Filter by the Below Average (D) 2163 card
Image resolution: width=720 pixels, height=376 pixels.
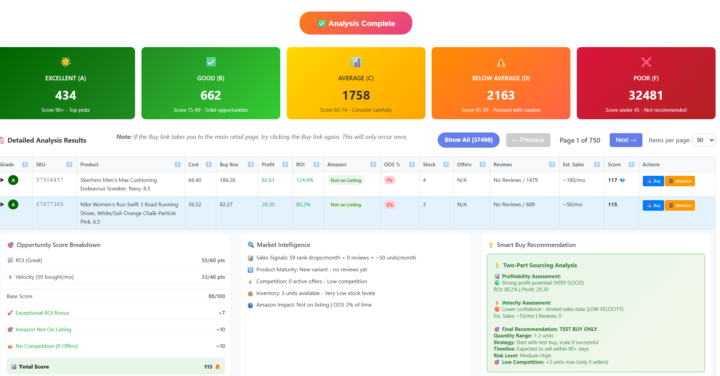tap(501, 83)
